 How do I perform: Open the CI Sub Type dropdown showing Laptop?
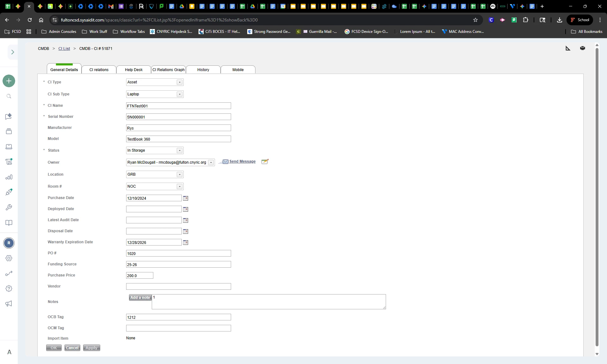[x=180, y=94]
